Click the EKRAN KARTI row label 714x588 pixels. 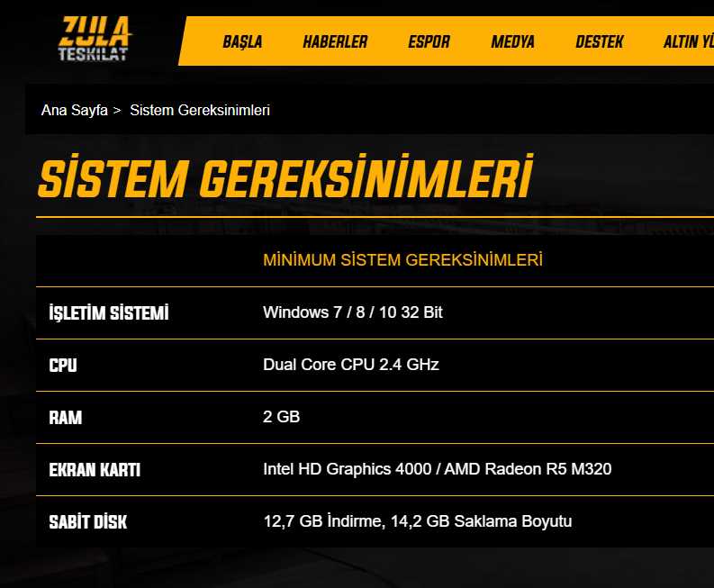(x=95, y=470)
